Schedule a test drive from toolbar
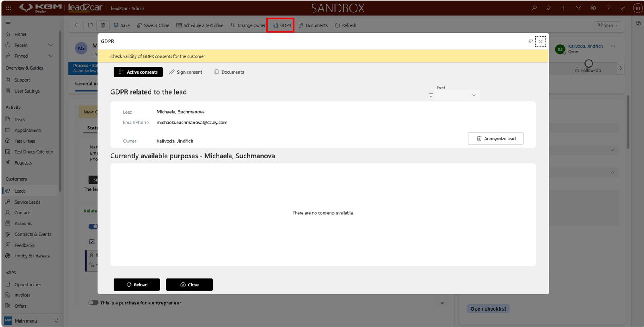This screenshot has width=644, height=327. coord(200,25)
